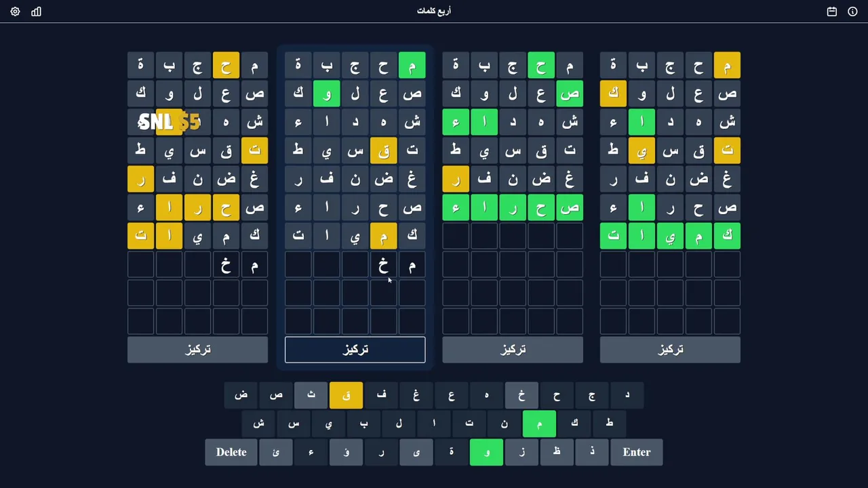Viewport: 868px width, 488px height.
Task: Tap the ع key on keyboard
Action: click(x=452, y=395)
